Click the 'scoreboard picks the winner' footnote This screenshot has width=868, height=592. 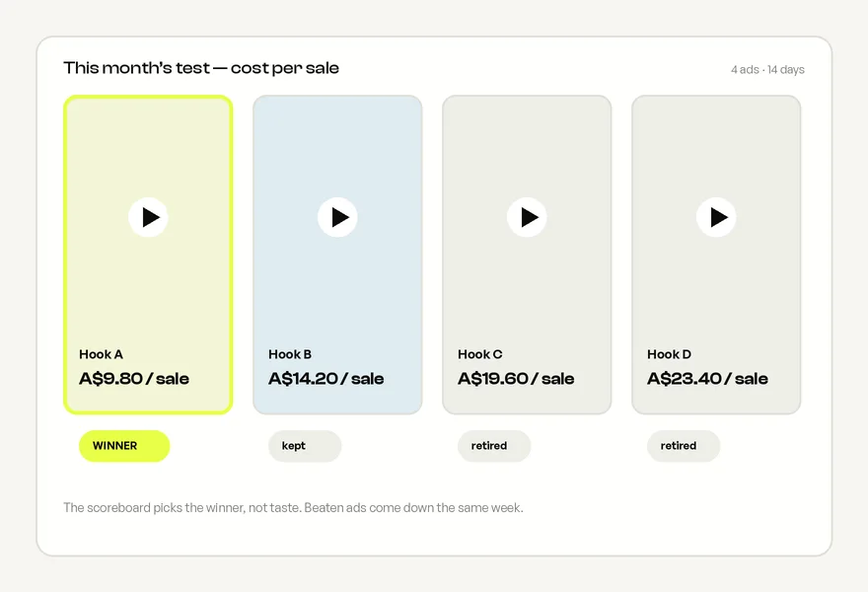(x=293, y=508)
